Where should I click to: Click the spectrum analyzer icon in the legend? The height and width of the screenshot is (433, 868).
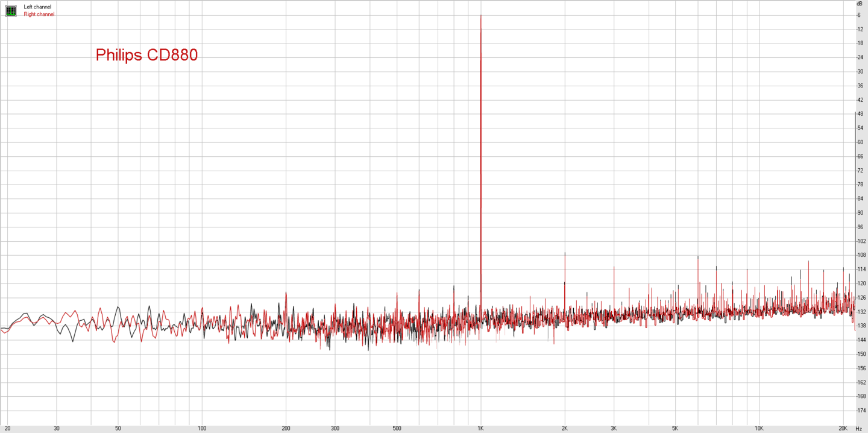(11, 10)
